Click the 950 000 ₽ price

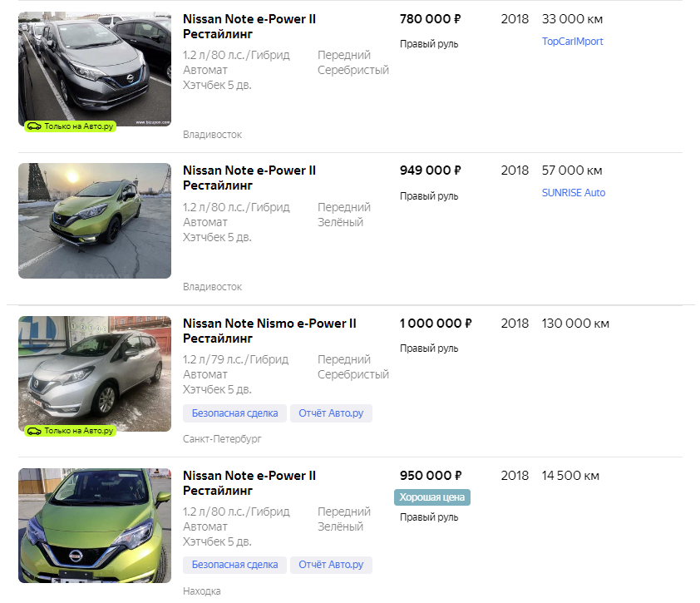tap(431, 475)
